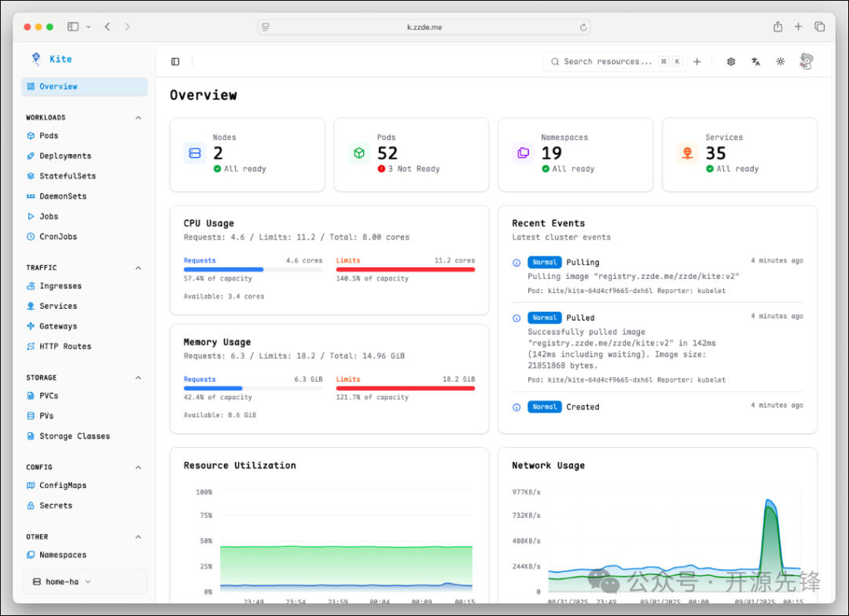Select DaemonSets in the sidebar
Image resolution: width=849 pixels, height=616 pixels.
coord(63,196)
